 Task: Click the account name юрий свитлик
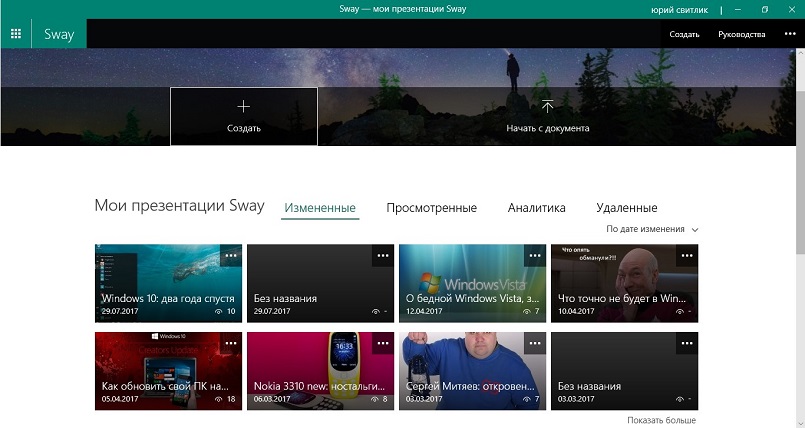pyautogui.click(x=679, y=10)
